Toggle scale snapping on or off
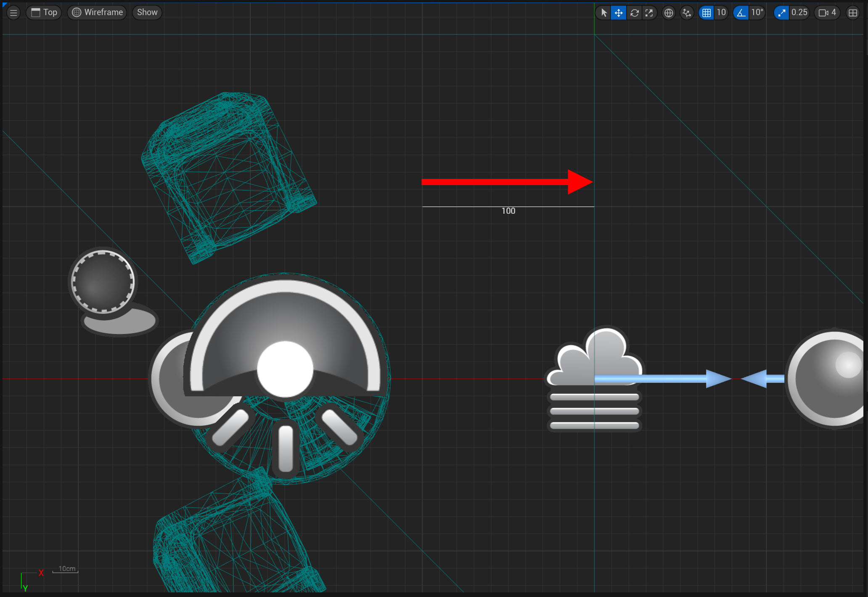This screenshot has width=868, height=597. pyautogui.click(x=781, y=13)
